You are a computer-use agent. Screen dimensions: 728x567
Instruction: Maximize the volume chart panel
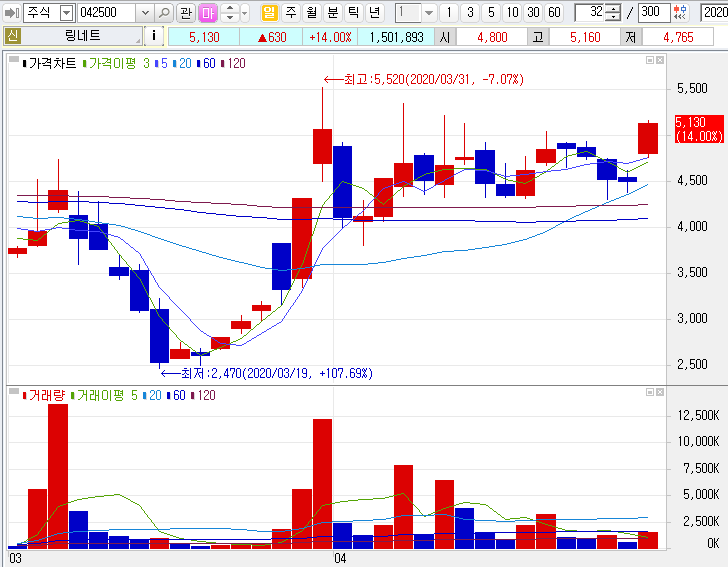click(650, 392)
